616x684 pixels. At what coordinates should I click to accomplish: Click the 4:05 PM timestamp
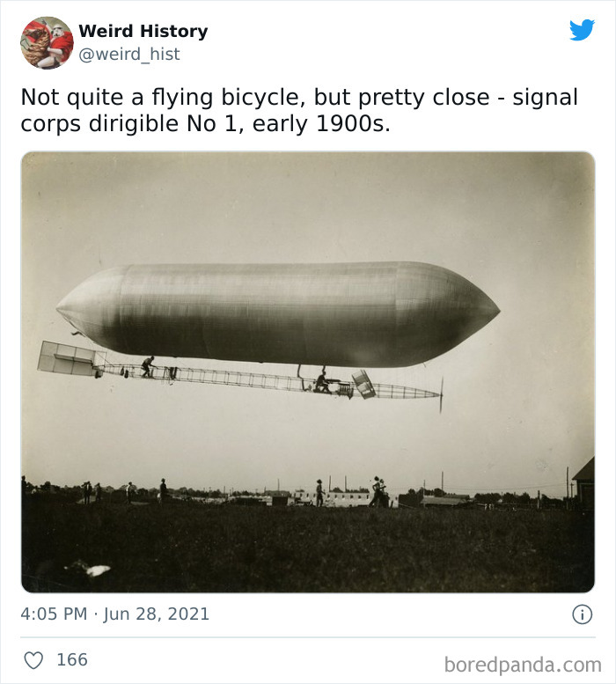coord(54,614)
